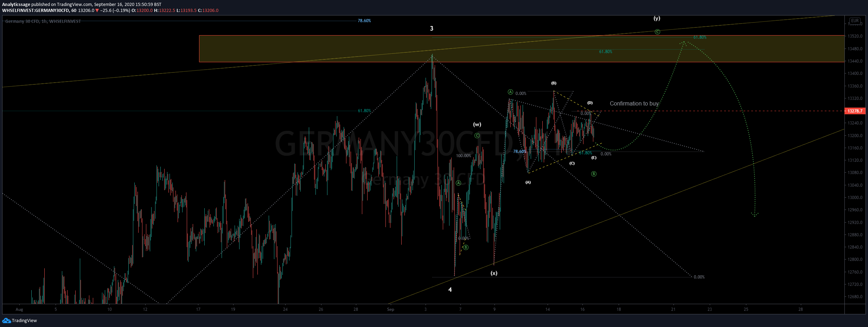868x327 pixels.
Task: Click the '17' date on the time axis
Action: [198, 309]
